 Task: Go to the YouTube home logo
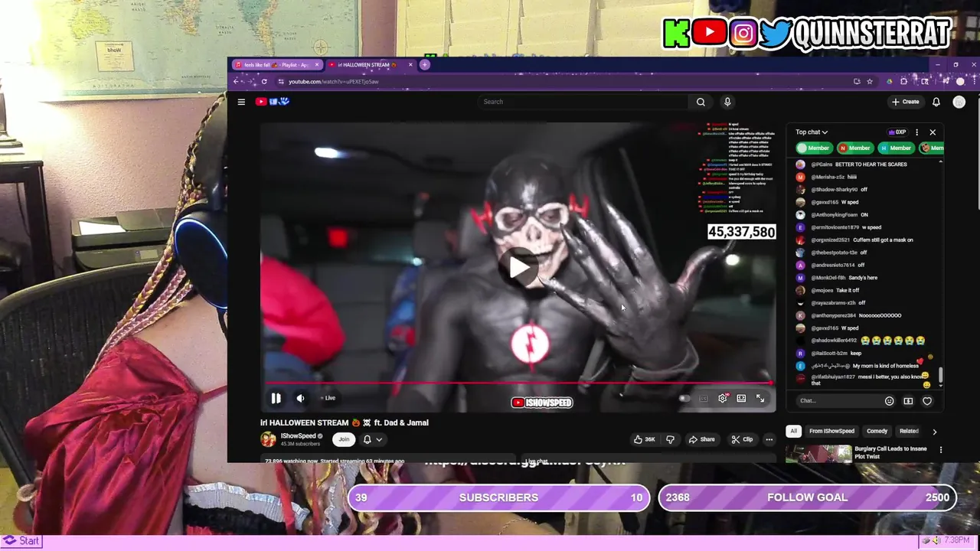point(273,101)
